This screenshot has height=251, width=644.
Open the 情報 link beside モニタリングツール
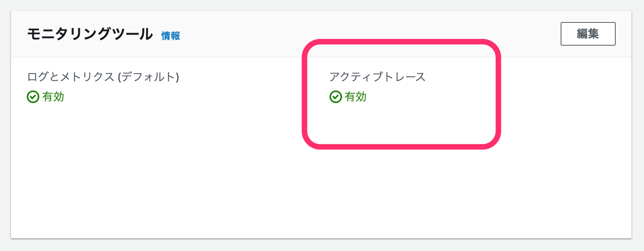coord(171,36)
